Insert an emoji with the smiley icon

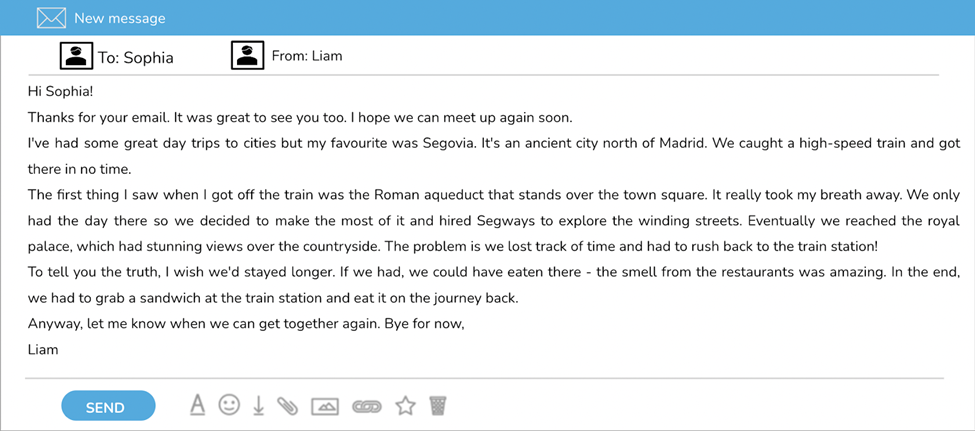[229, 406]
